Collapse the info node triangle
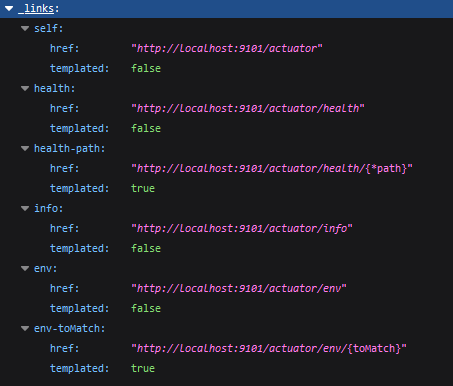Screen dimensions: 453x386 (x=25, y=209)
